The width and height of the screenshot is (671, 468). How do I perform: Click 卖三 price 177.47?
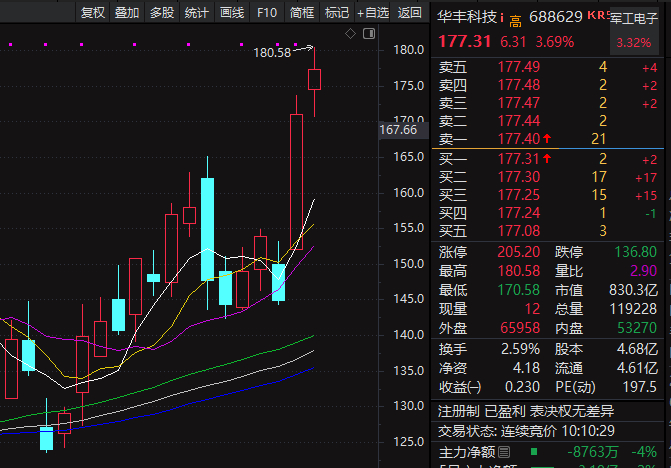(x=519, y=103)
